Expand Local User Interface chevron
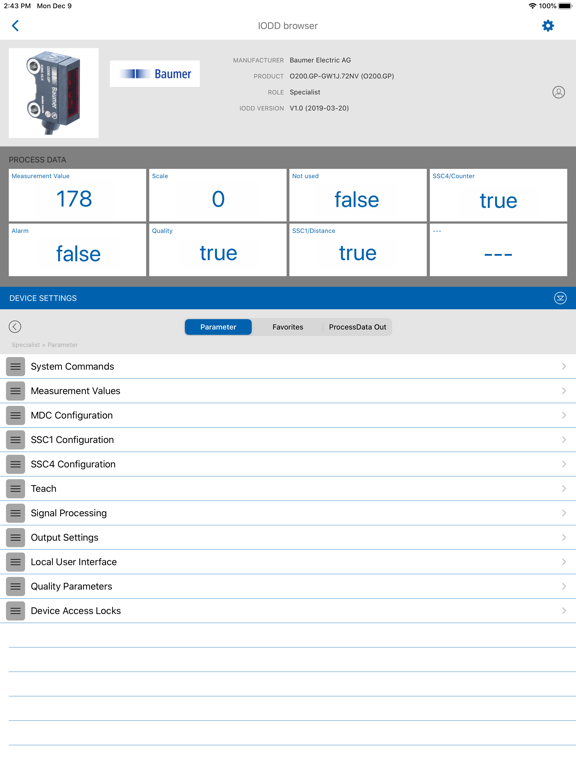This screenshot has height=768, width=576. (564, 562)
